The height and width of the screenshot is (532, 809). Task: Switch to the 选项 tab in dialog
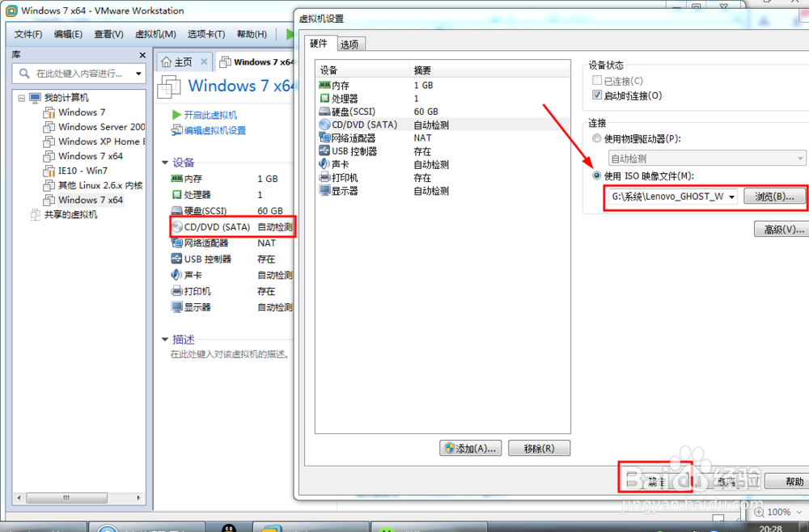[349, 44]
